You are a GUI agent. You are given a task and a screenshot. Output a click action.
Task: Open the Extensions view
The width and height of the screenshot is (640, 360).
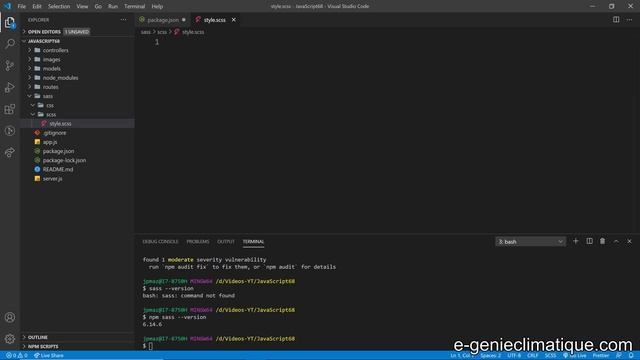10,109
